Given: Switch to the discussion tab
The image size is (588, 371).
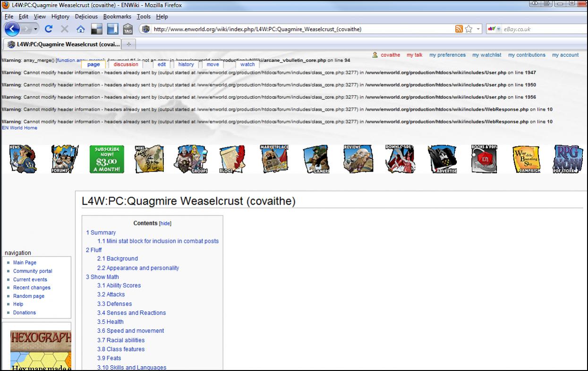Looking at the screenshot, I should click(126, 65).
